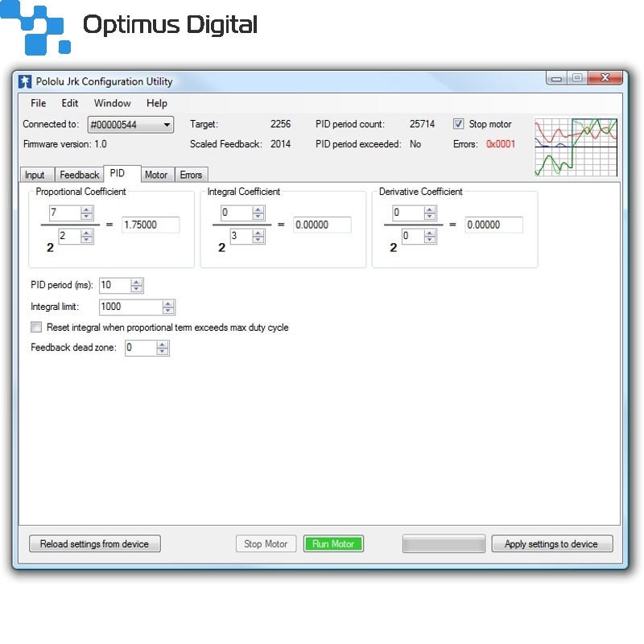Click the derivative coefficient numerator field
This screenshot has width=644, height=644.
[x=408, y=213]
